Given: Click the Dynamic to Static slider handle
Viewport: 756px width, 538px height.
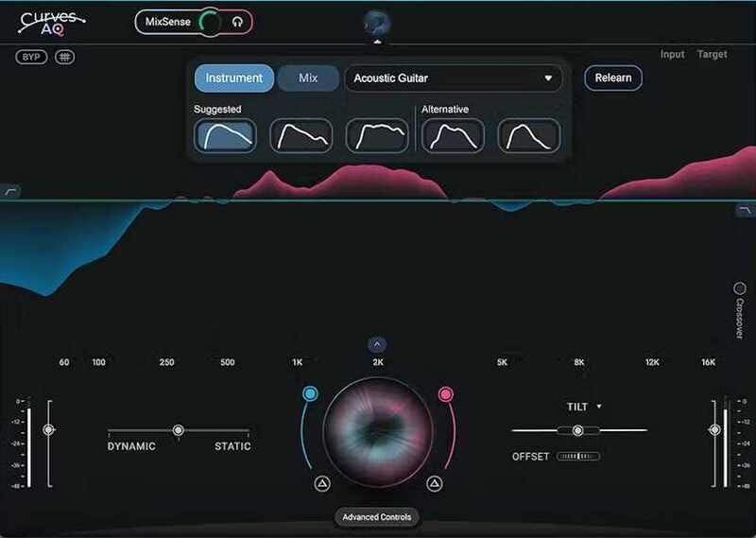Looking at the screenshot, I should click(x=178, y=430).
